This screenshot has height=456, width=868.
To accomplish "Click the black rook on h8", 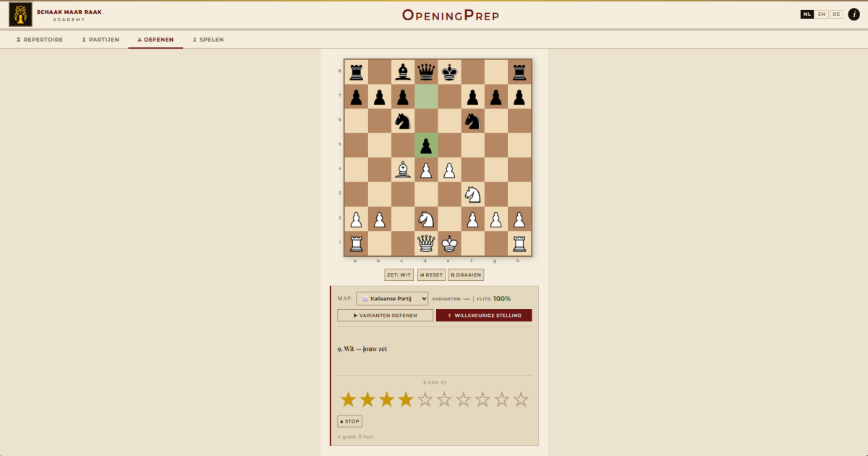I will [x=520, y=72].
